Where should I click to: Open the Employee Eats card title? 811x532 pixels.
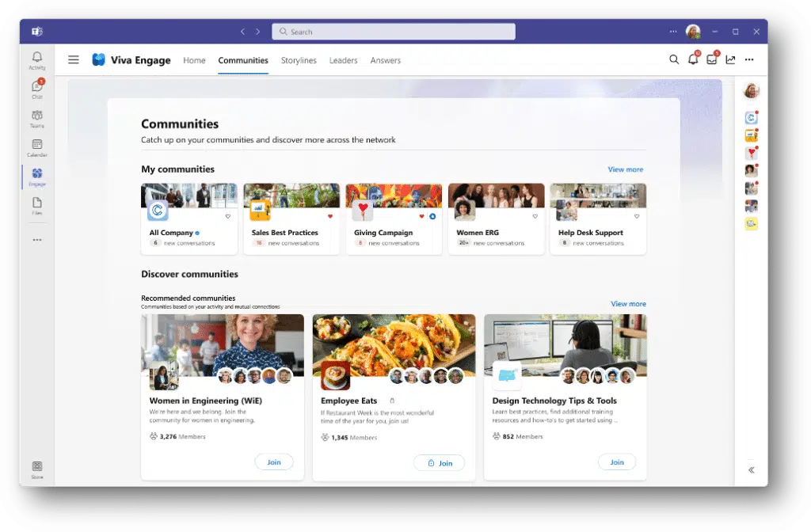click(349, 401)
